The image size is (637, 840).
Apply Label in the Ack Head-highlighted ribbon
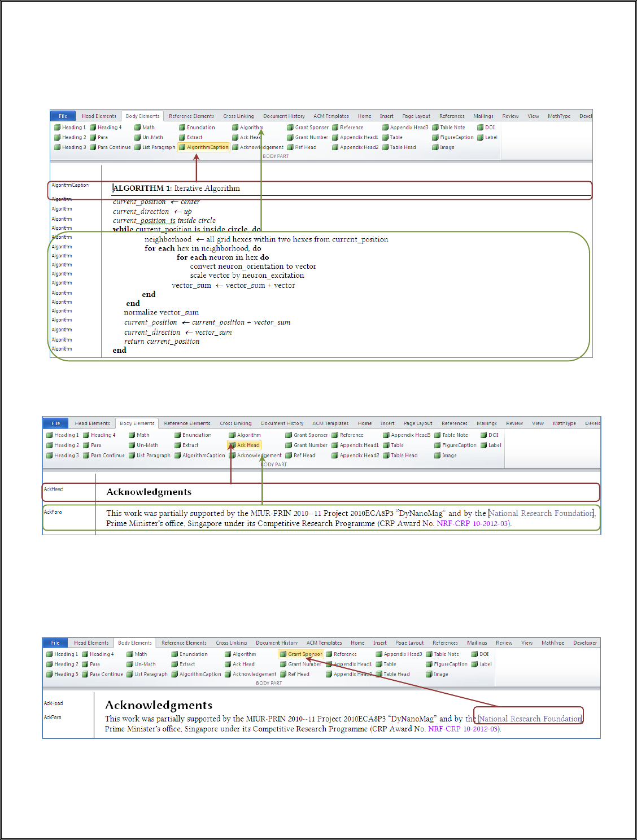click(491, 445)
